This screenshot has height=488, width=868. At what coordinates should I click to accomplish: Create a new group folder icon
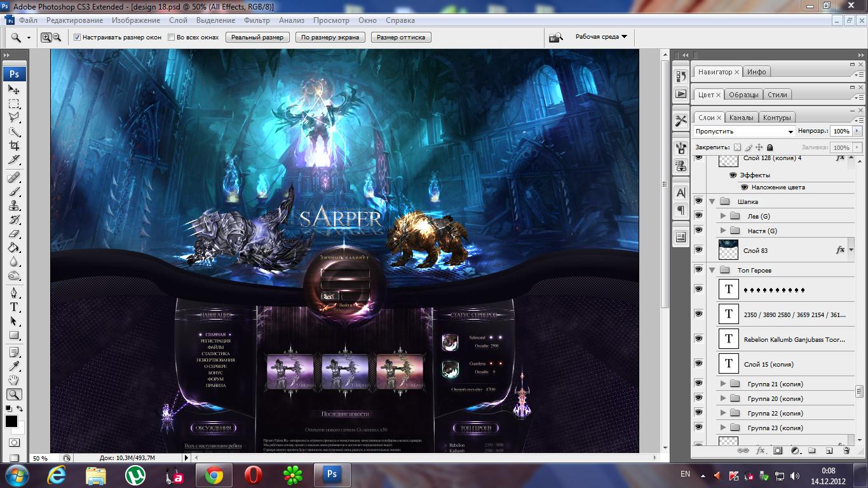811,451
